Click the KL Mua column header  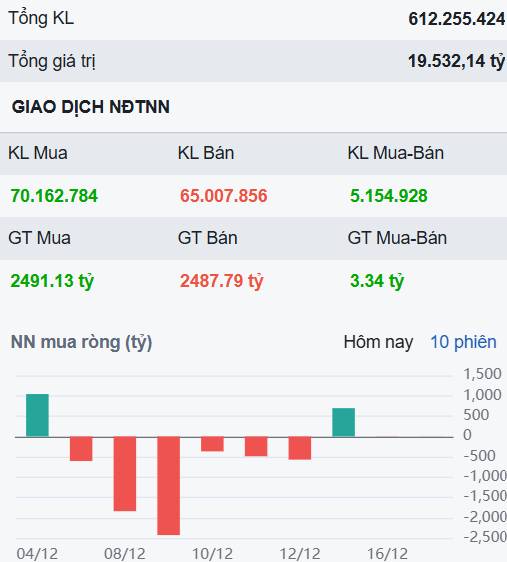38,153
